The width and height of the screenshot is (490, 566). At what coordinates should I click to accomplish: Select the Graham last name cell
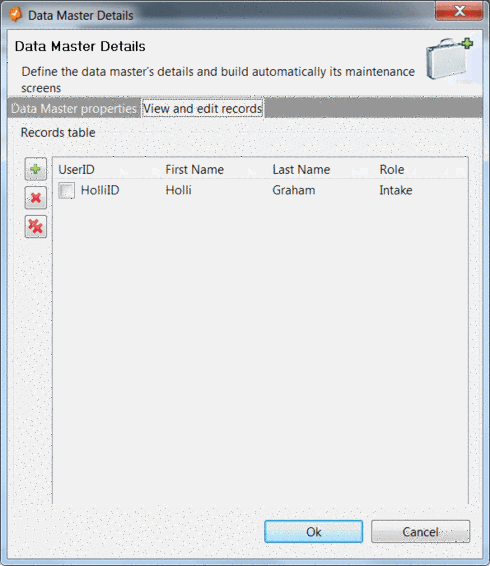tap(294, 190)
